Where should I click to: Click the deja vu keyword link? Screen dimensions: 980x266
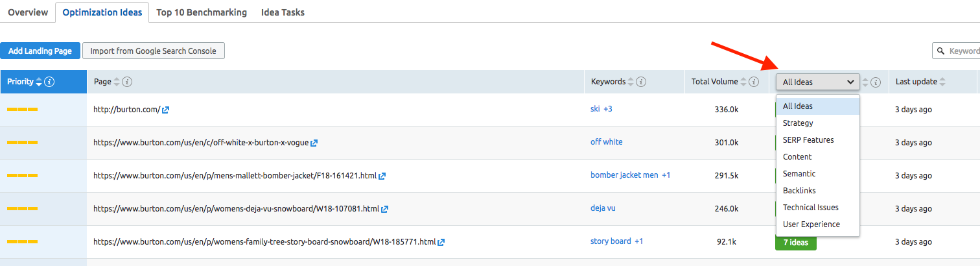[x=603, y=208]
